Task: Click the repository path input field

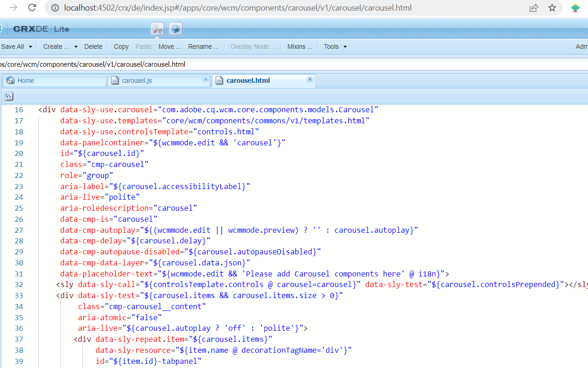Action: click(x=294, y=64)
